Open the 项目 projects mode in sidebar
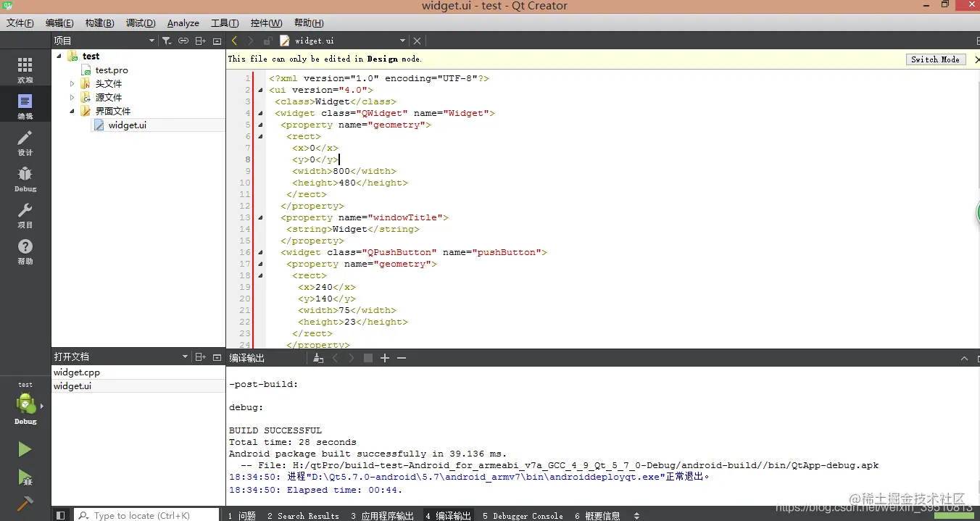This screenshot has height=521, width=980. pyautogui.click(x=25, y=214)
